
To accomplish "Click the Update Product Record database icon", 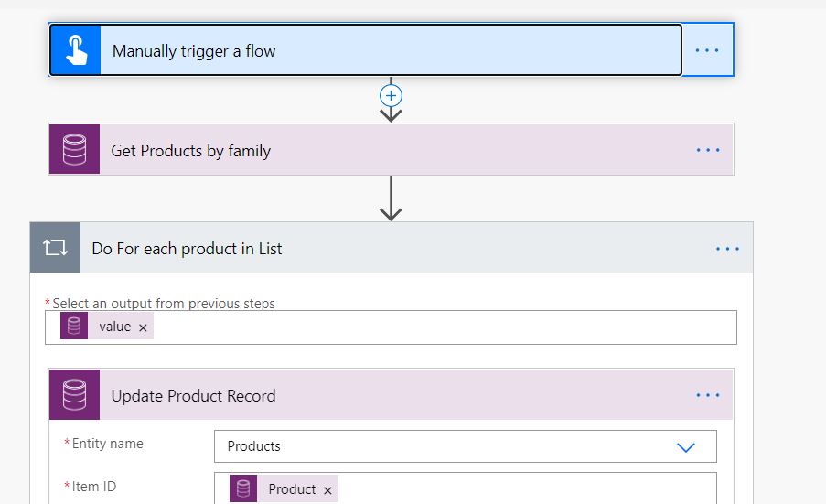I will click(x=74, y=395).
